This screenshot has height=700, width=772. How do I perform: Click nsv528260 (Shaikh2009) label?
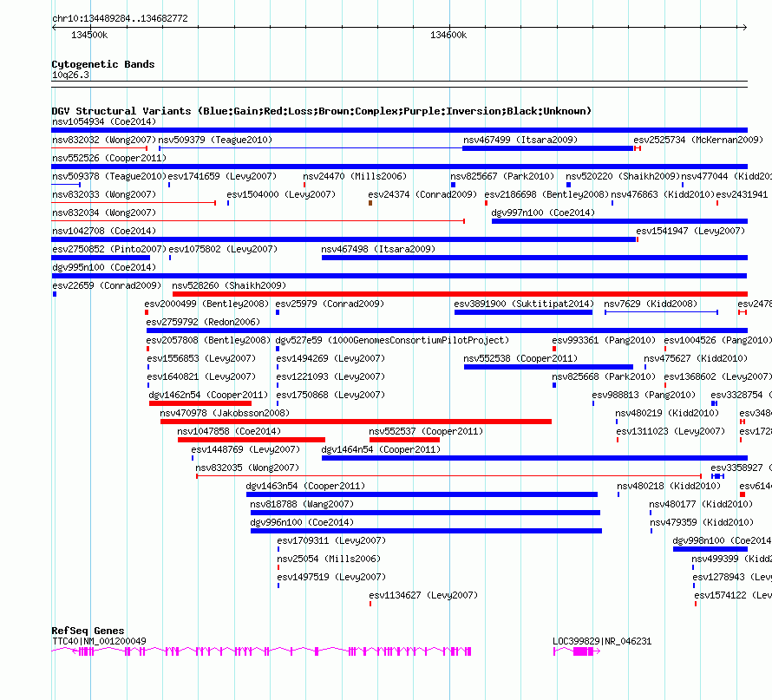point(229,285)
